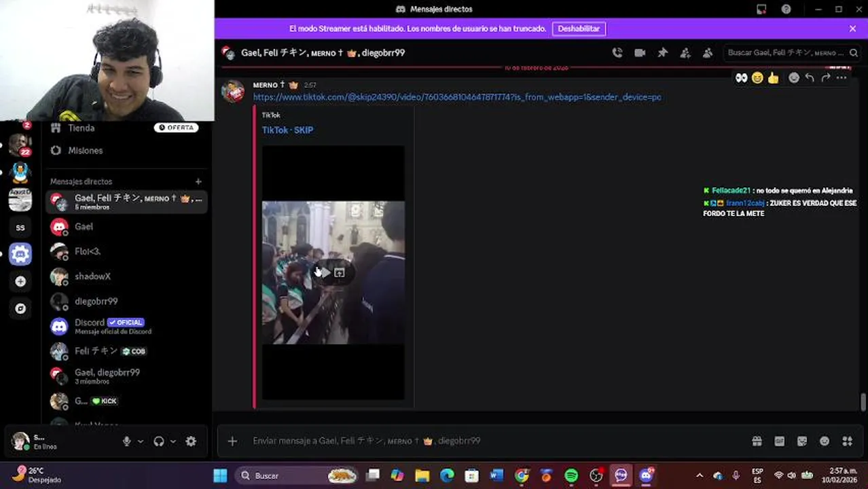Open the sticker picker in message bar
The image size is (868, 489).
point(802,441)
